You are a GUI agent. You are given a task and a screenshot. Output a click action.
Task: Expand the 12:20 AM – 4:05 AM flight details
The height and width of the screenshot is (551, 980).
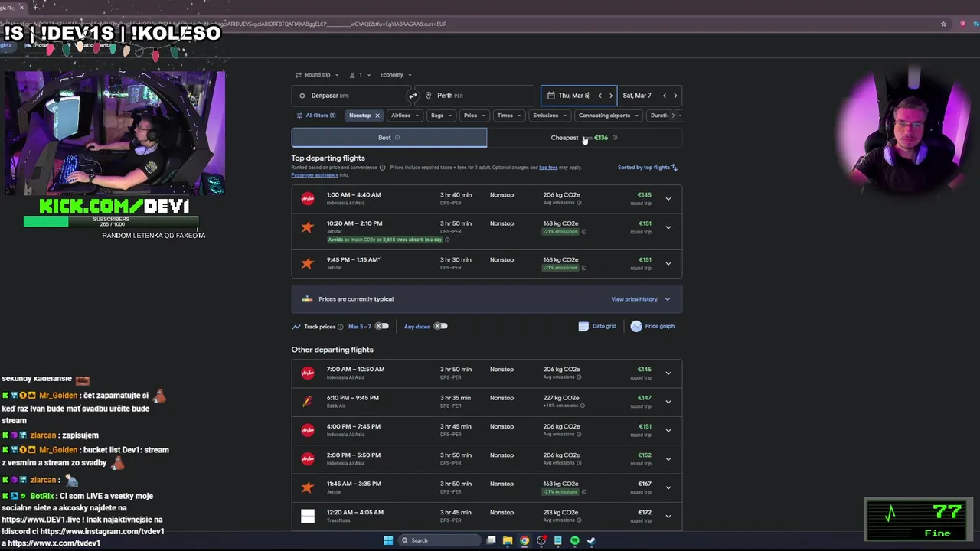[668, 516]
